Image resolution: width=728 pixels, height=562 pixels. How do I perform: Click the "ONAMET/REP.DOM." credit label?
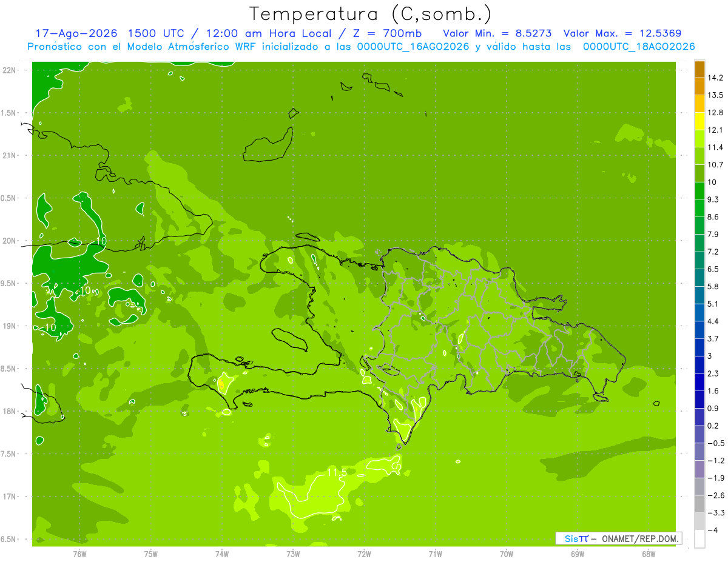[x=641, y=538]
